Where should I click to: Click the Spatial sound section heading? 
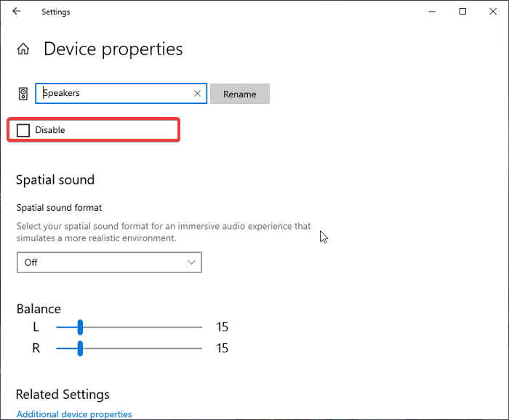tap(55, 179)
